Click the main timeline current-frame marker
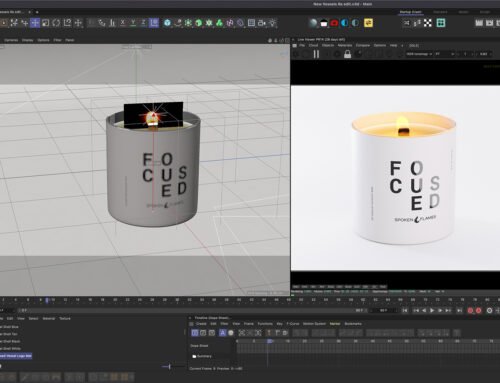The image size is (500, 383). [47, 300]
